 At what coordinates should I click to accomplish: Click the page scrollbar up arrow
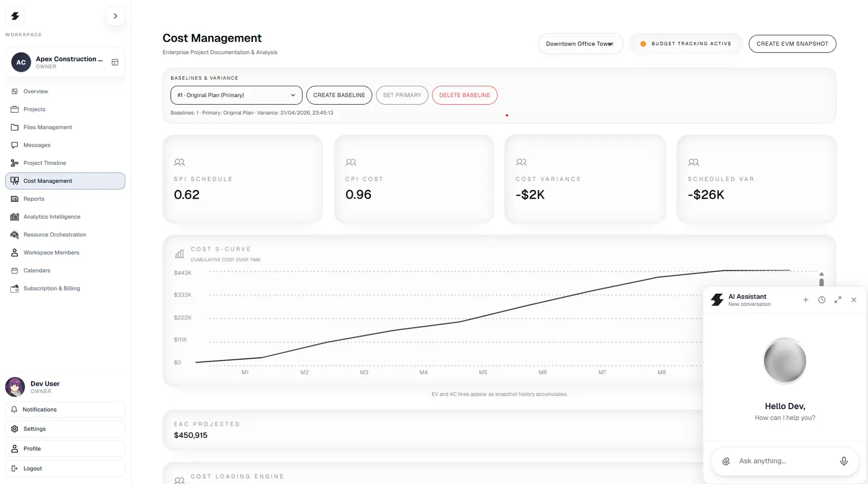[x=821, y=274]
